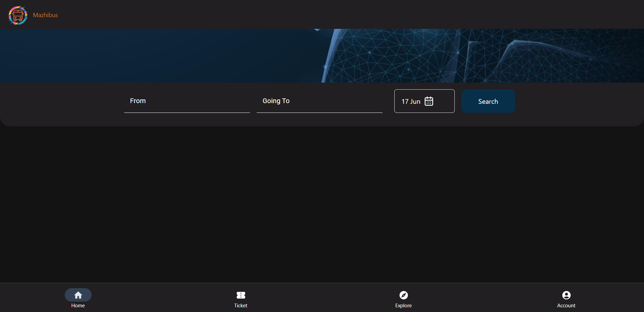644x312 pixels.
Task: Click the underline beneath Going To field
Action: (x=319, y=113)
